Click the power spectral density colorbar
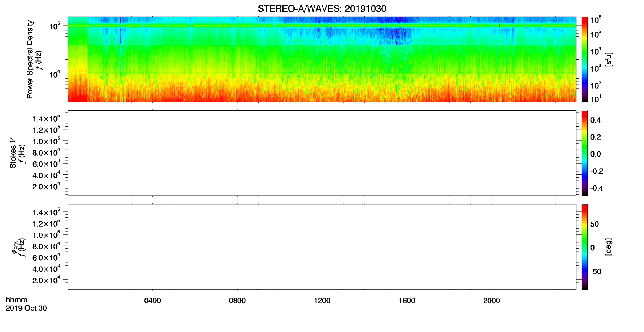The height and width of the screenshot is (332, 644). 585,59
